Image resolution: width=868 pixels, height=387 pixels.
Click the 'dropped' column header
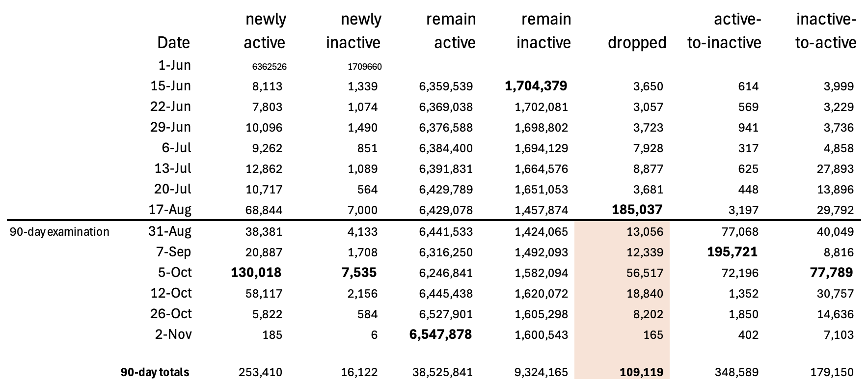click(637, 43)
